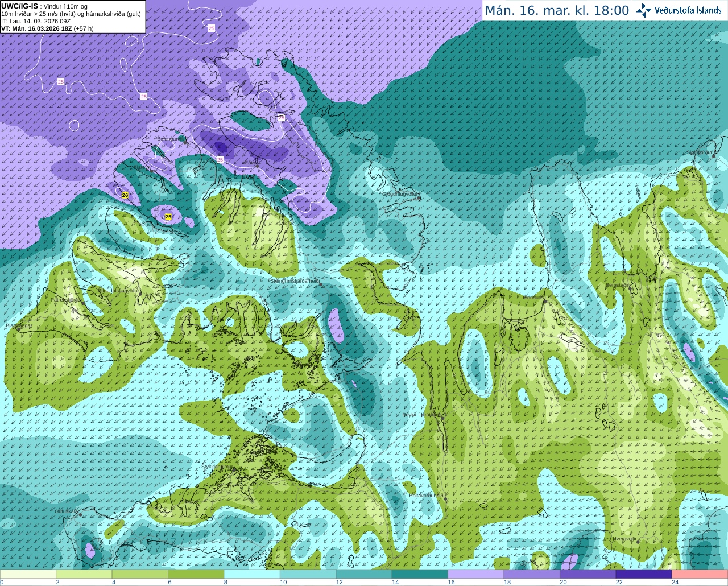Click the Reykir í Hrútafirði station label

(421, 415)
